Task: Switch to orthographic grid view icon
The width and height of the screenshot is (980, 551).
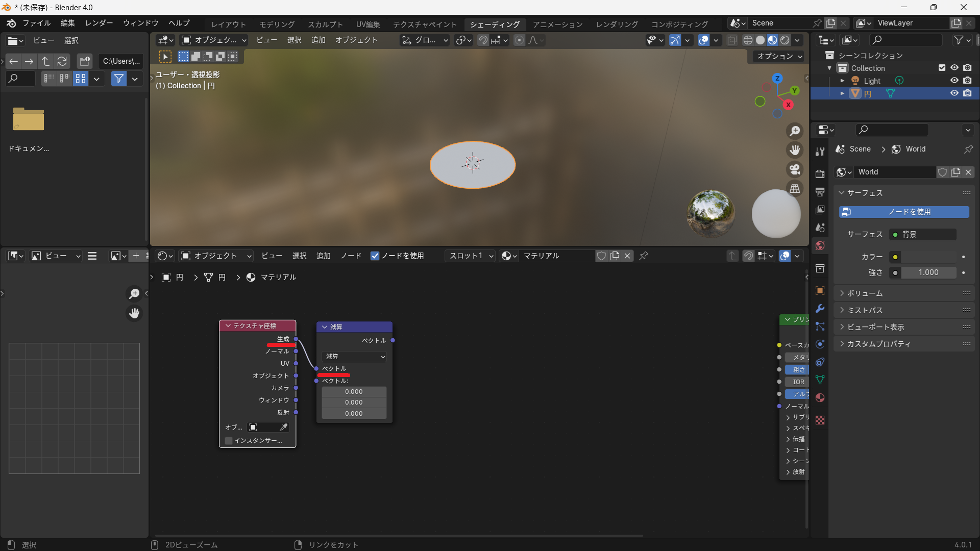Action: click(795, 189)
